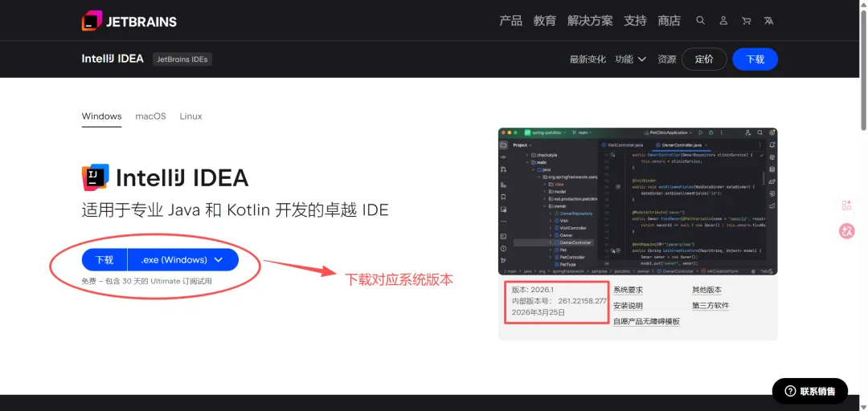Open the 产品 menu

pos(510,21)
